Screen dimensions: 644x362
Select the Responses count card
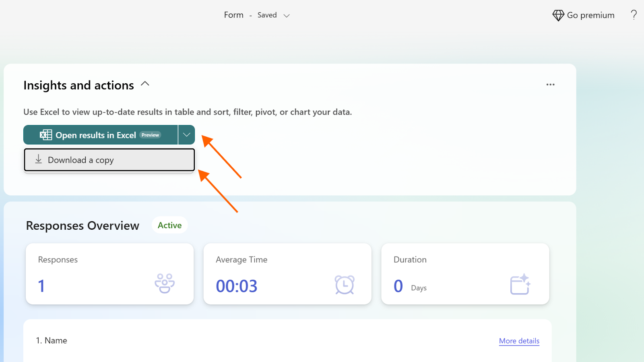point(109,274)
